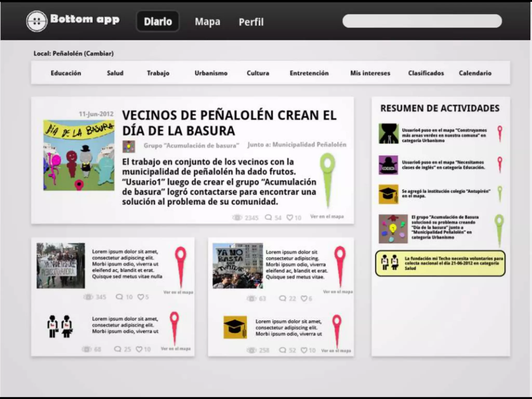532x399 pixels.
Task: Click the graduation cap icon in bottom-right news card
Action: coord(235,327)
